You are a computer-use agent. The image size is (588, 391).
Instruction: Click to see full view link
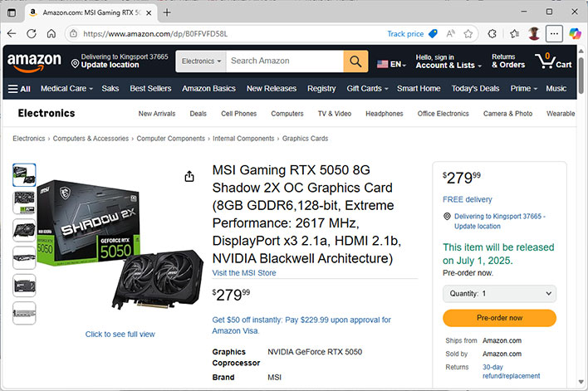120,334
